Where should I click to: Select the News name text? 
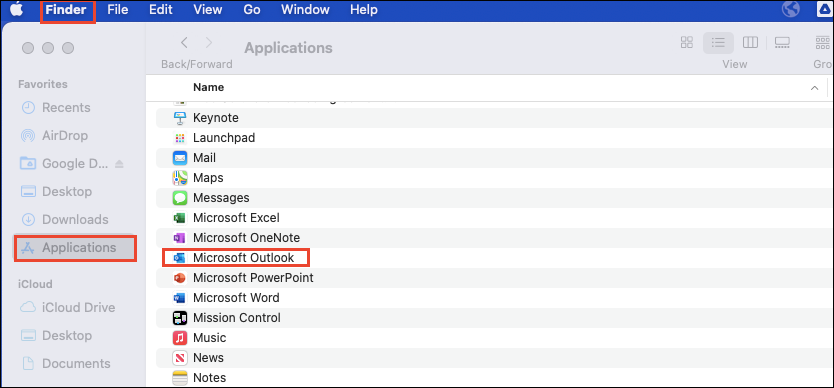[x=208, y=358]
